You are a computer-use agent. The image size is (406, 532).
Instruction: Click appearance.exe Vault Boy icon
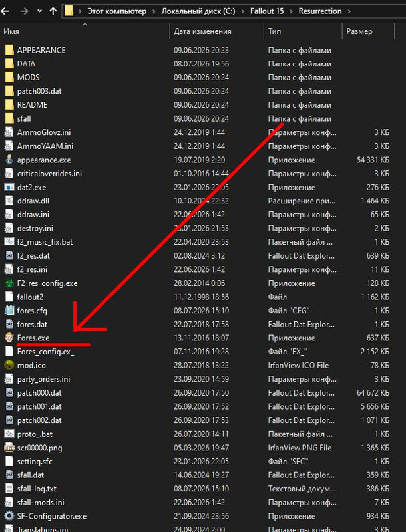9,160
